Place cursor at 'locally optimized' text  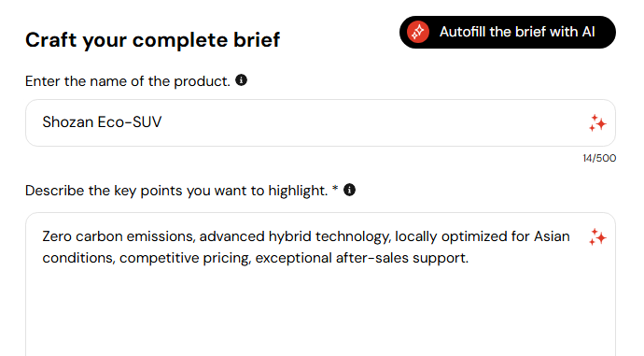[x=451, y=236]
